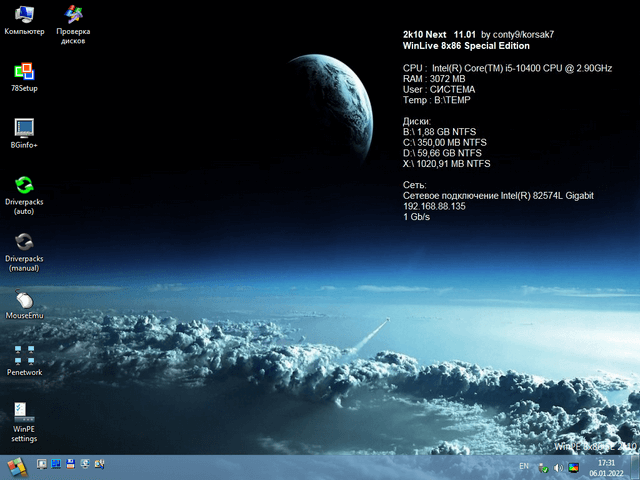Image resolution: width=640 pixels, height=480 pixels.
Task: Select the 78Setup desktop icon
Action: 24,77
